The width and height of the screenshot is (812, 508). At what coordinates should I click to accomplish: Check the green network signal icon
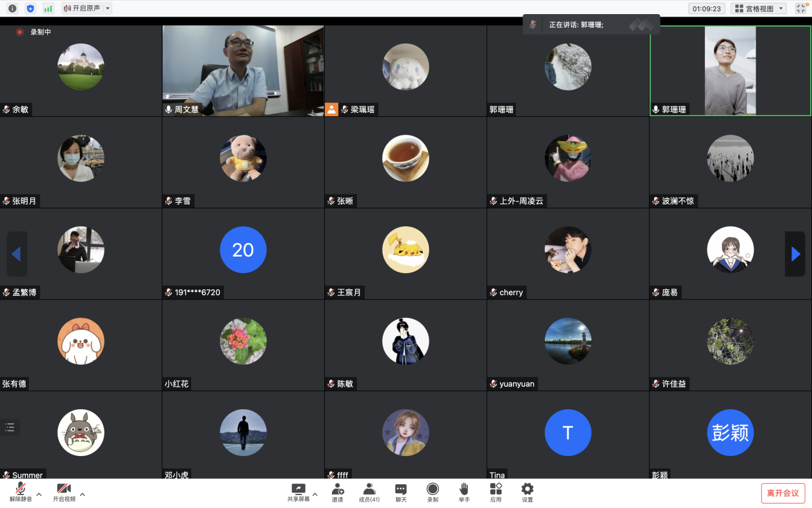click(x=48, y=8)
